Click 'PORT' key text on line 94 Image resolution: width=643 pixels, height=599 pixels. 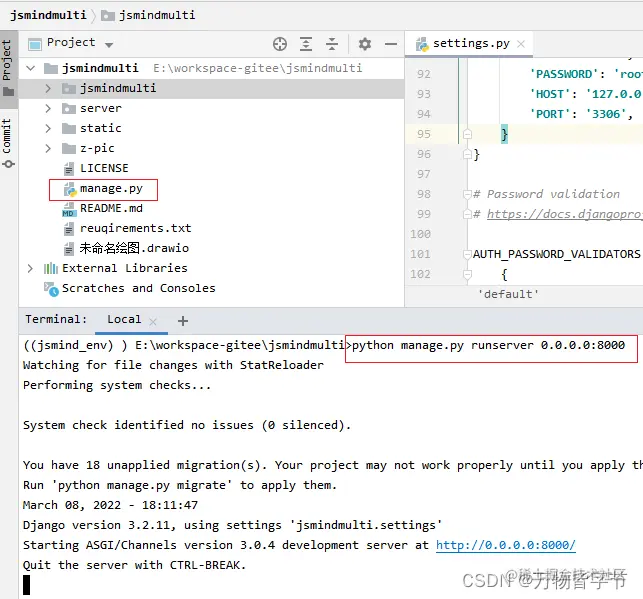tap(550, 114)
